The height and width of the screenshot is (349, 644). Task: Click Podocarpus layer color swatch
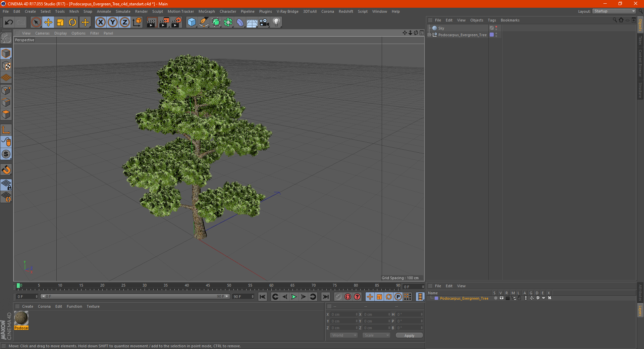436,298
